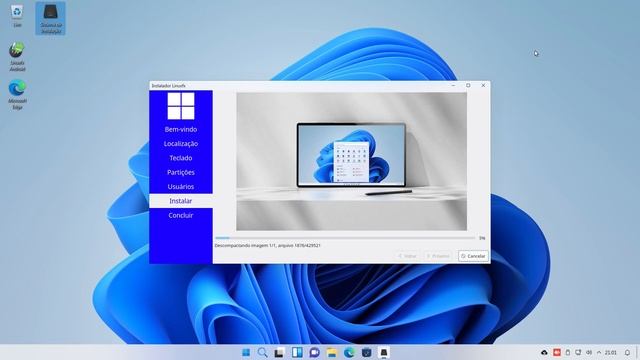
Task: Click the cloud tray icon
Action: click(x=544, y=352)
